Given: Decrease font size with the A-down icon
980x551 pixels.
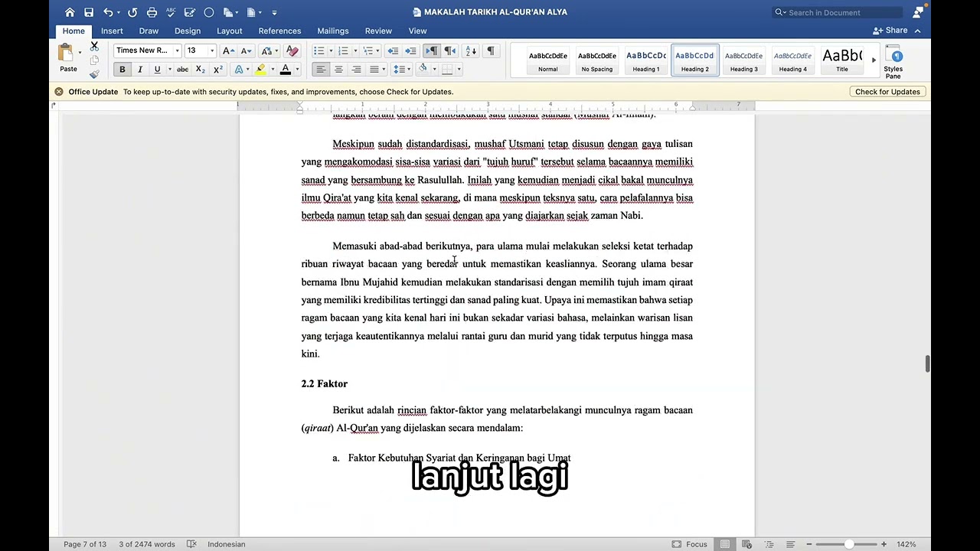Looking at the screenshot, I should [246, 51].
